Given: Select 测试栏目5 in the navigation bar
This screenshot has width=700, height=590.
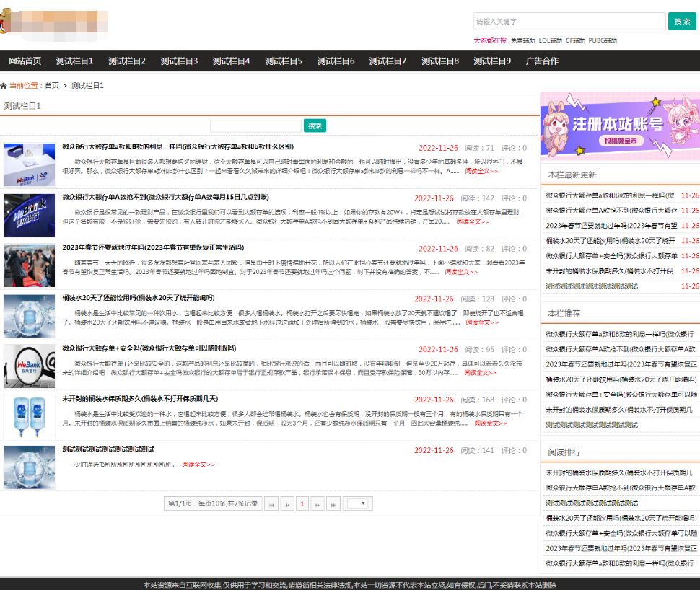Looking at the screenshot, I should click(x=284, y=61).
